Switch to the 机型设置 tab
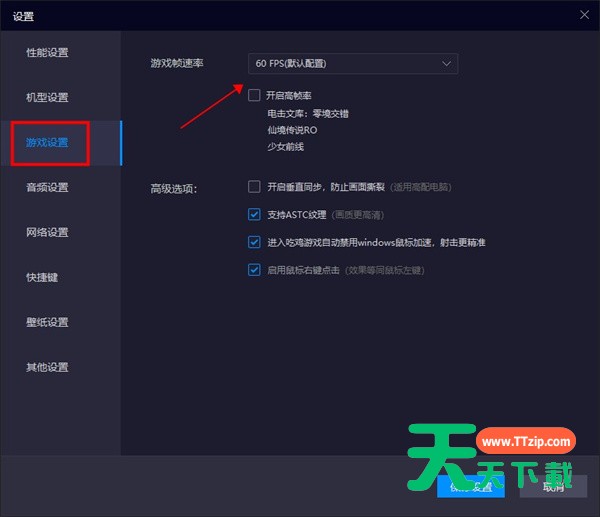The width and height of the screenshot is (600, 517). tap(47, 97)
